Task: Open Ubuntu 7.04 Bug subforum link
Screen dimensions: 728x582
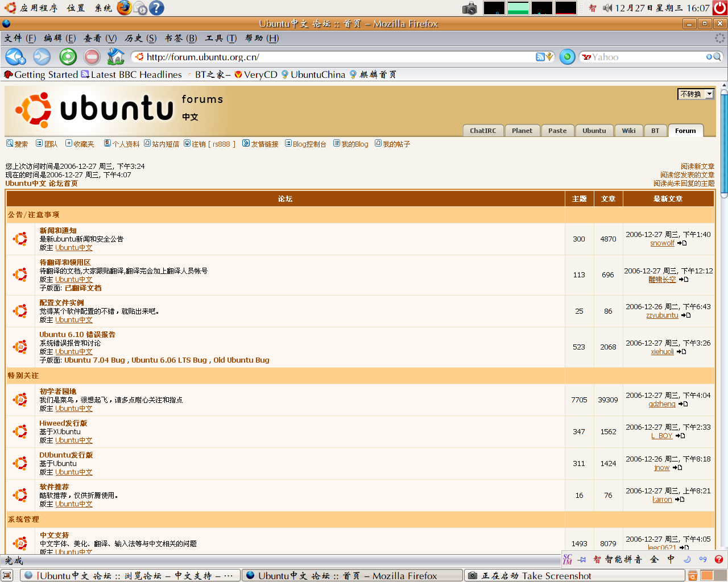Action: point(94,360)
